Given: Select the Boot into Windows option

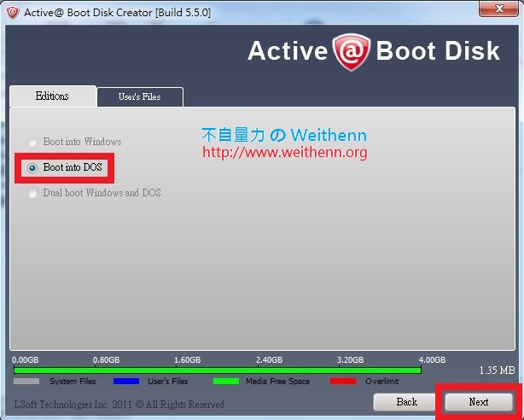Looking at the screenshot, I should click(32, 143).
